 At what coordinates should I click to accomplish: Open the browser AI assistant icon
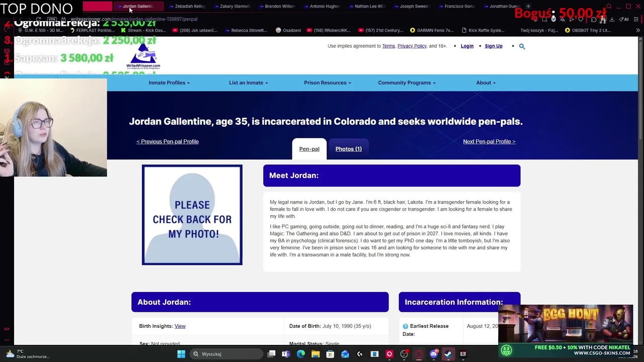click(x=624, y=19)
